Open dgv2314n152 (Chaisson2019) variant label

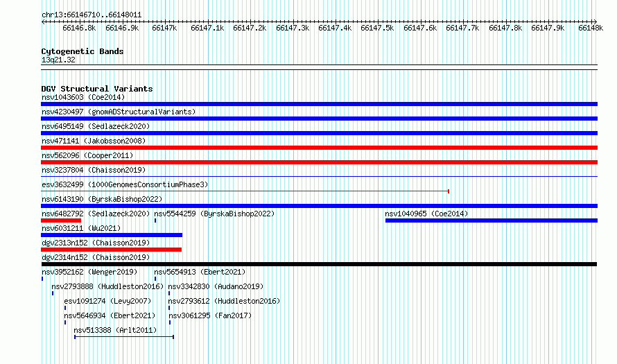[x=96, y=257]
